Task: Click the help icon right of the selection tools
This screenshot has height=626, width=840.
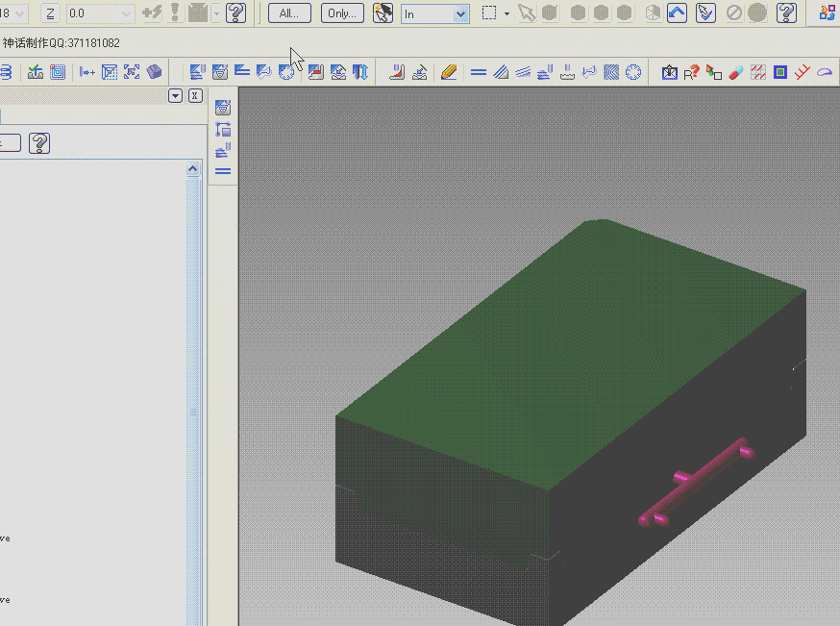Action: [x=786, y=13]
